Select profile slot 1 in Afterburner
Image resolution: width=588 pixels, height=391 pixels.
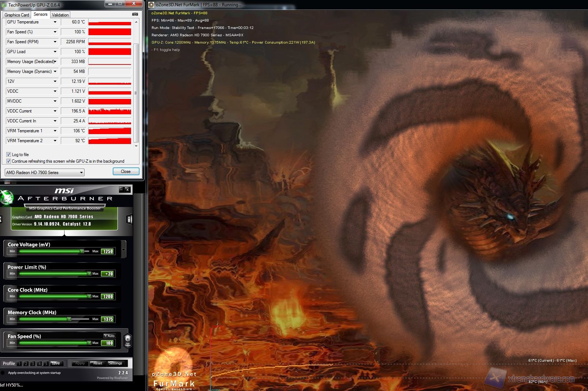click(x=19, y=364)
